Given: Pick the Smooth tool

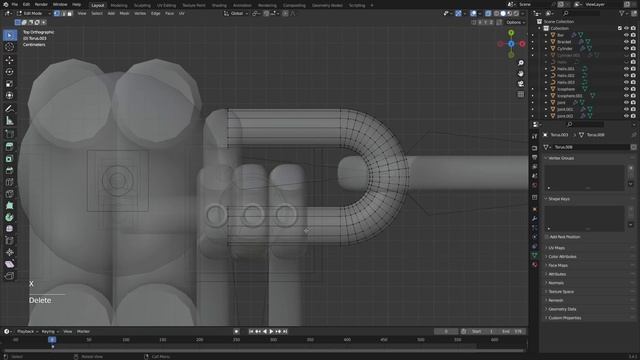Looking at the screenshot, I should click(9, 229).
